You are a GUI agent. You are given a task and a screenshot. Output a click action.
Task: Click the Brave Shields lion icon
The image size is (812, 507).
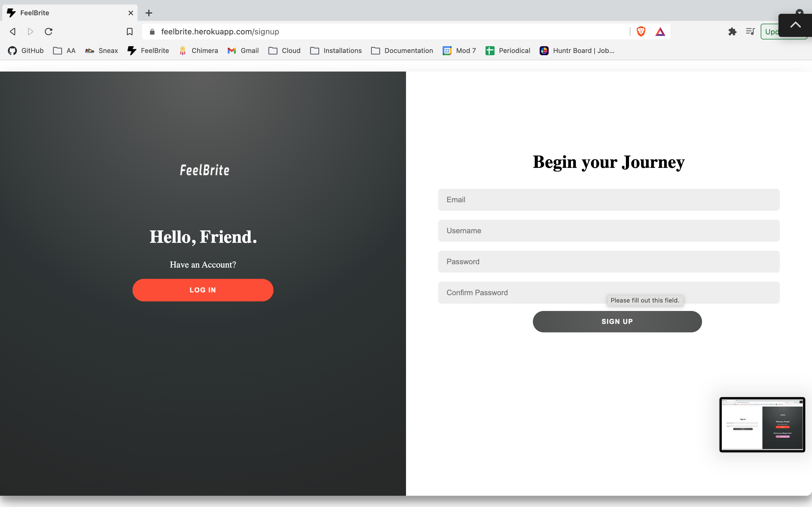click(x=641, y=32)
